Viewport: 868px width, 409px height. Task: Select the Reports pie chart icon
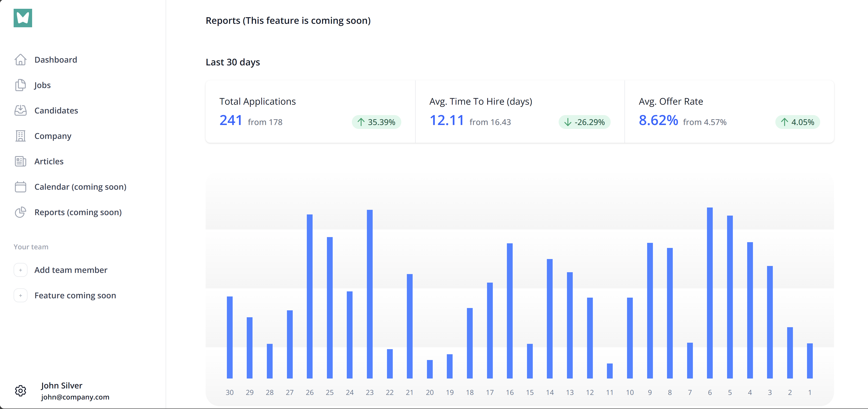[x=21, y=212]
